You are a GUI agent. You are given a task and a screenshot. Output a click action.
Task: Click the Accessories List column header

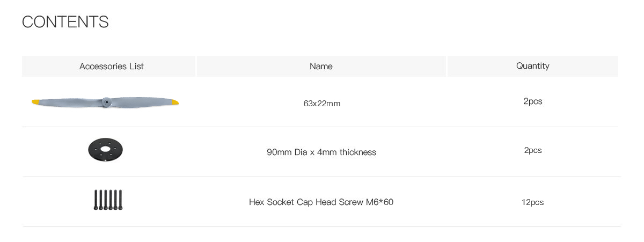108,66
